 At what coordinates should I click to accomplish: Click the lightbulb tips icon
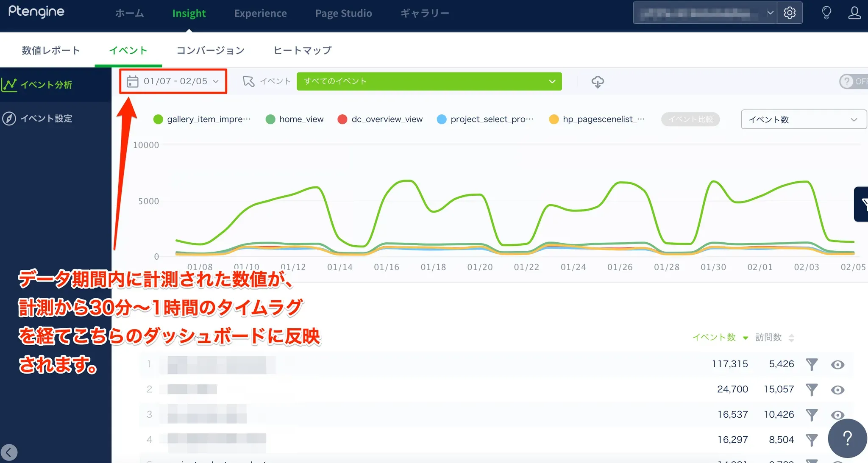coord(826,13)
